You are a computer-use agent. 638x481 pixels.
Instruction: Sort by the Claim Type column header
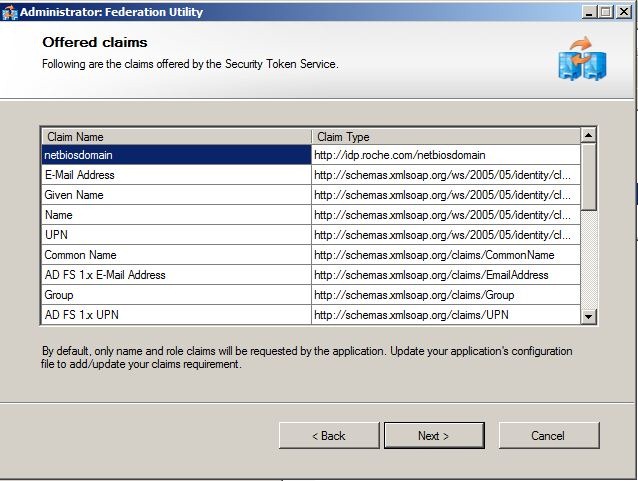pyautogui.click(x=445, y=136)
